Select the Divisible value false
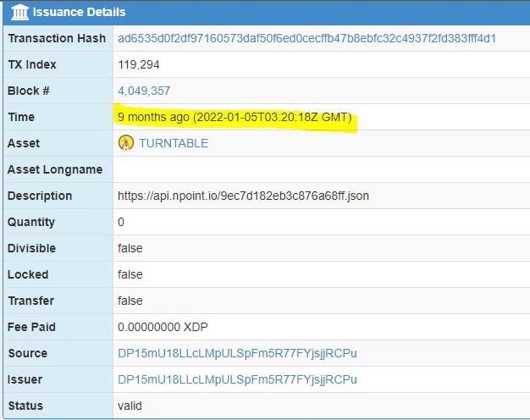Viewport: 530px width, 420px height. point(130,248)
